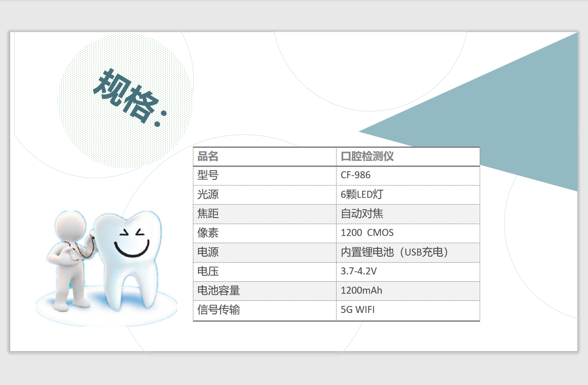Click the 电压 label cell
The width and height of the screenshot is (588, 385).
click(264, 272)
